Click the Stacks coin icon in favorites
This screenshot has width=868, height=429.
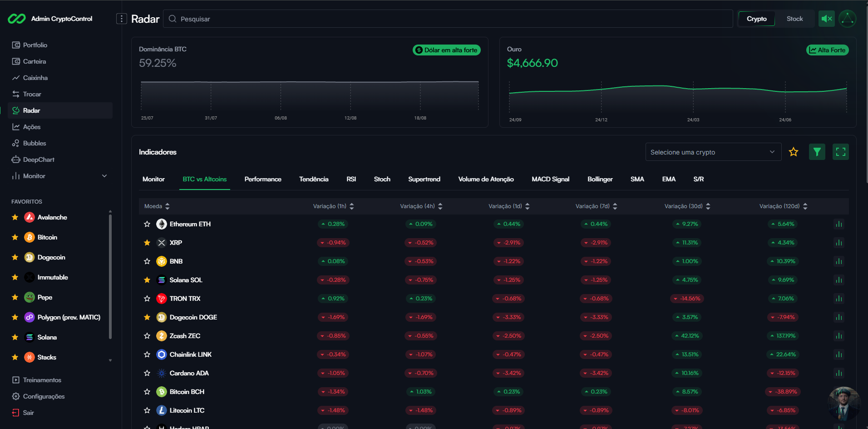coord(30,357)
